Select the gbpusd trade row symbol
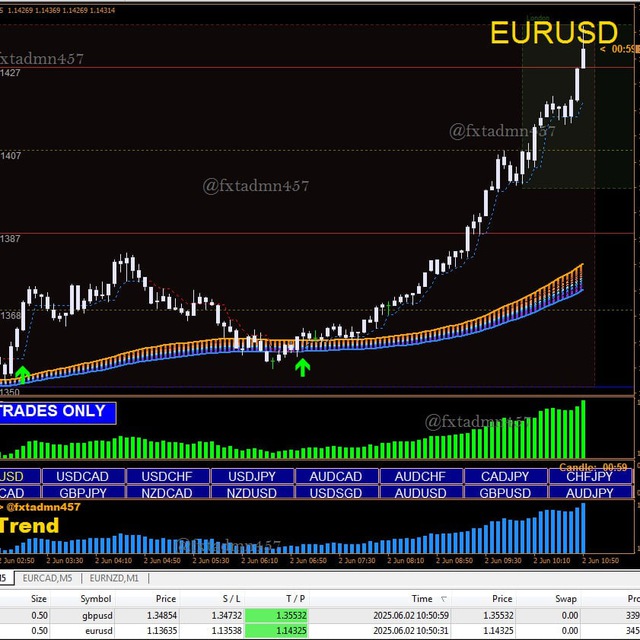The width and height of the screenshot is (640, 640). 97,616
